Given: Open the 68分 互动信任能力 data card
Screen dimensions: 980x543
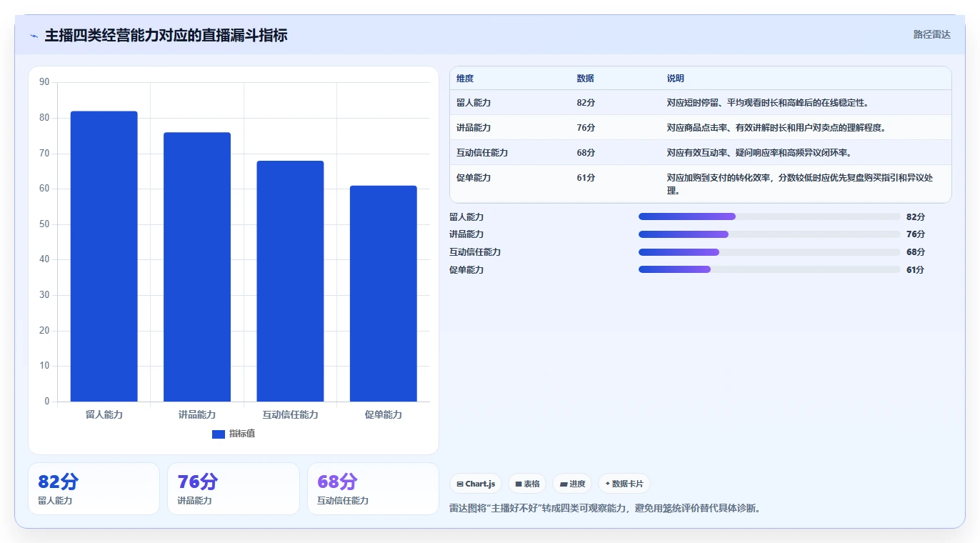Looking at the screenshot, I should click(x=373, y=489).
